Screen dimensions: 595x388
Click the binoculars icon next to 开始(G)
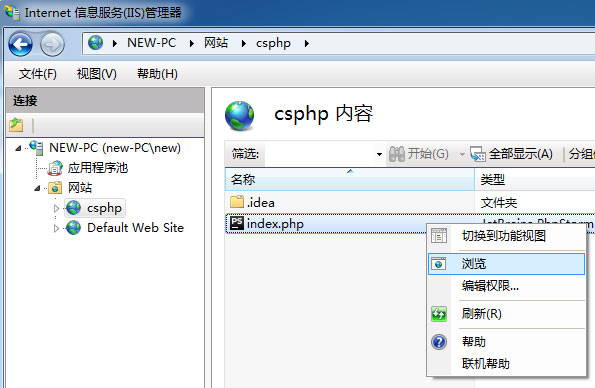tap(397, 154)
